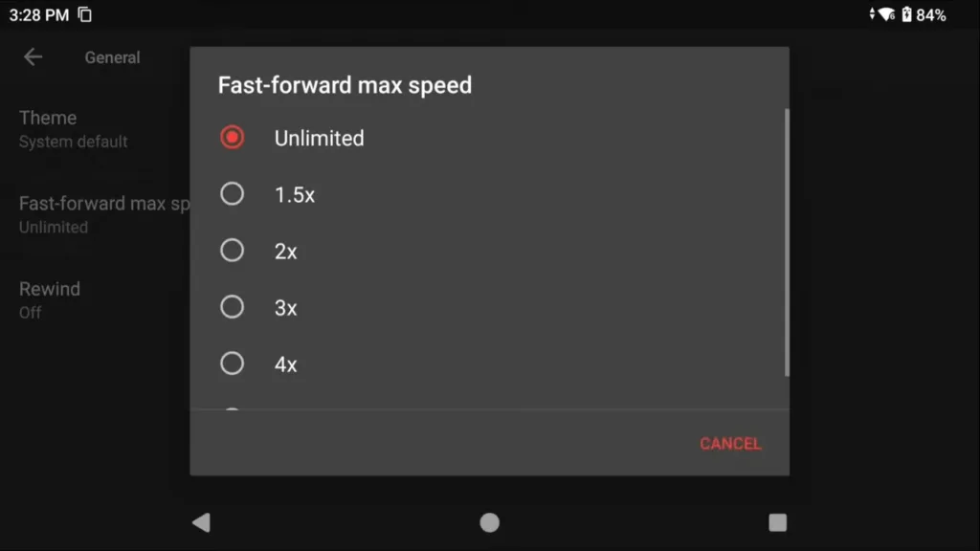Cancel the speed selection dialog

pos(730,444)
